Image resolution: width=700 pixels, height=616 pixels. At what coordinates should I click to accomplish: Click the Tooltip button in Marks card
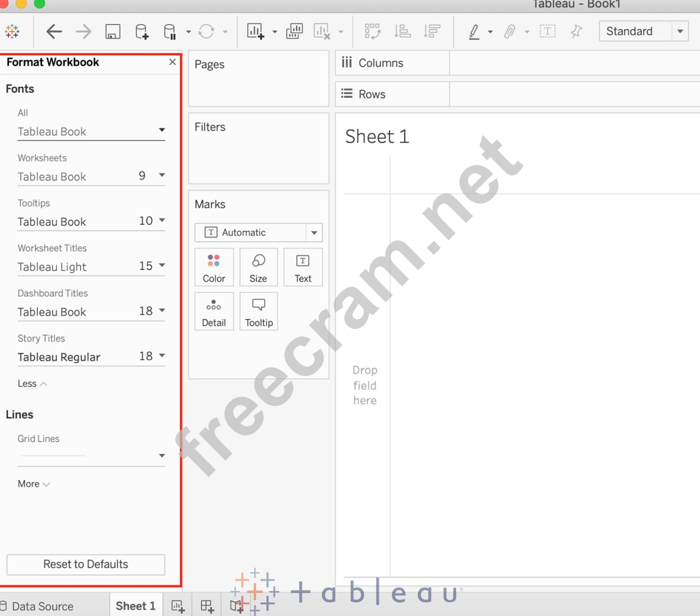tap(258, 312)
